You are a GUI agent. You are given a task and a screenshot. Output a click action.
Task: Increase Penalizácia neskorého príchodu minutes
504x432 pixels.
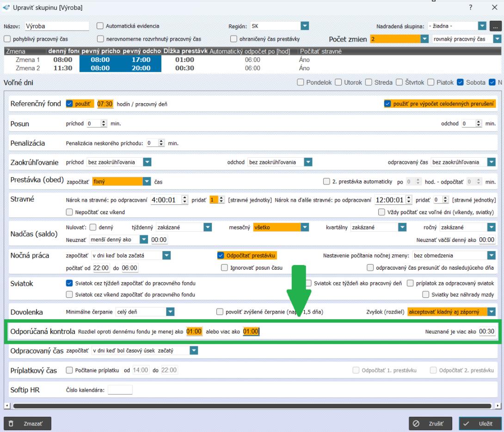[163, 142]
